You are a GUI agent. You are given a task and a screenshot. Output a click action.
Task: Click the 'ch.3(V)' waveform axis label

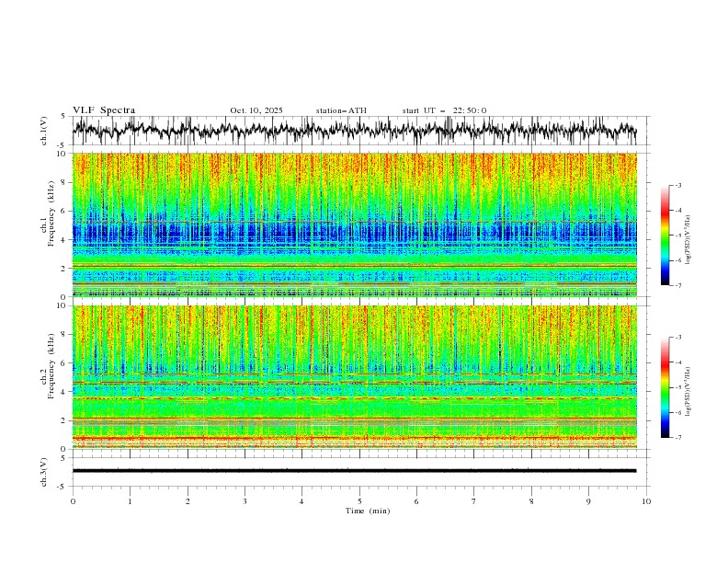tap(44, 472)
